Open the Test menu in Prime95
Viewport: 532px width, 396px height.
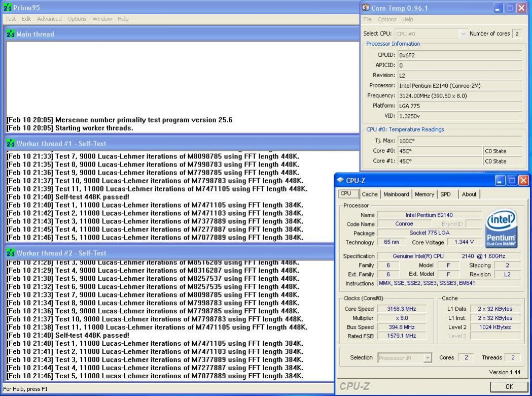tap(11, 19)
